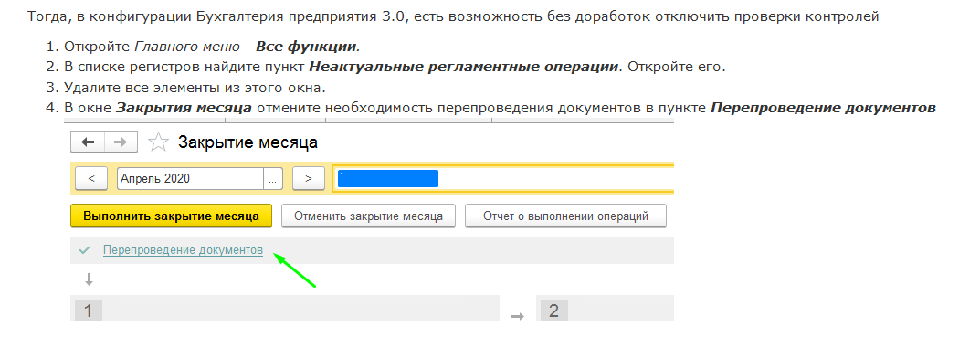Screen dimensions: 980x337
Task: Open the Перепроведение документов link
Action: coord(184,250)
